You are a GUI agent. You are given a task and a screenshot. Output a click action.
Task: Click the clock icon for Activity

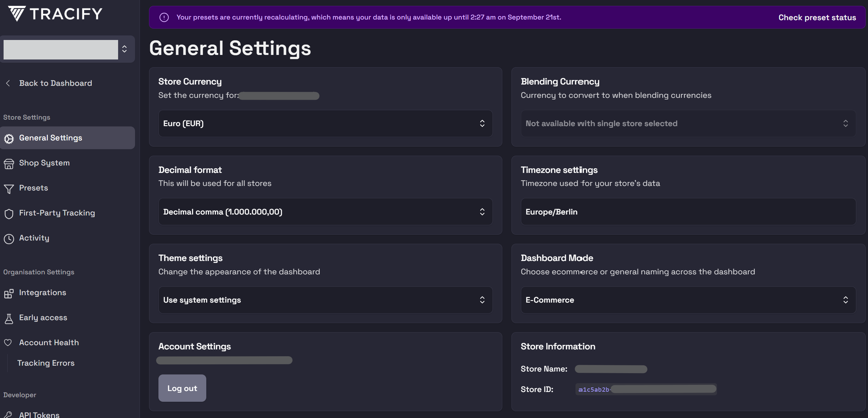click(x=9, y=239)
